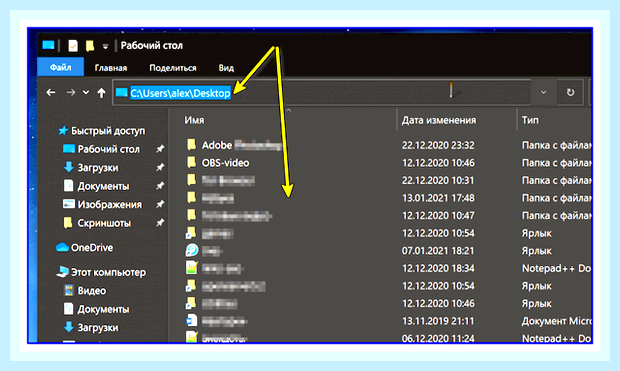This screenshot has height=371, width=620.
Task: Click date 12.12.2020 18:34
Action: 438,269
